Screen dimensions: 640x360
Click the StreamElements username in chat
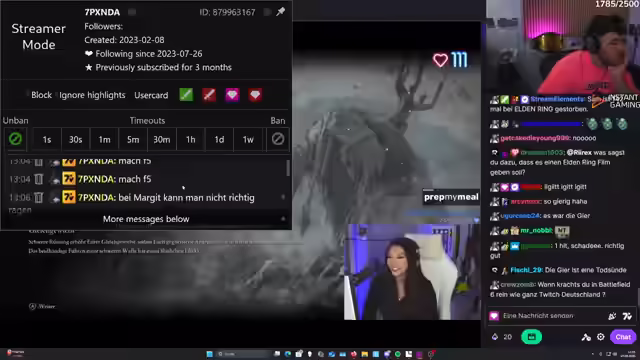(x=557, y=99)
